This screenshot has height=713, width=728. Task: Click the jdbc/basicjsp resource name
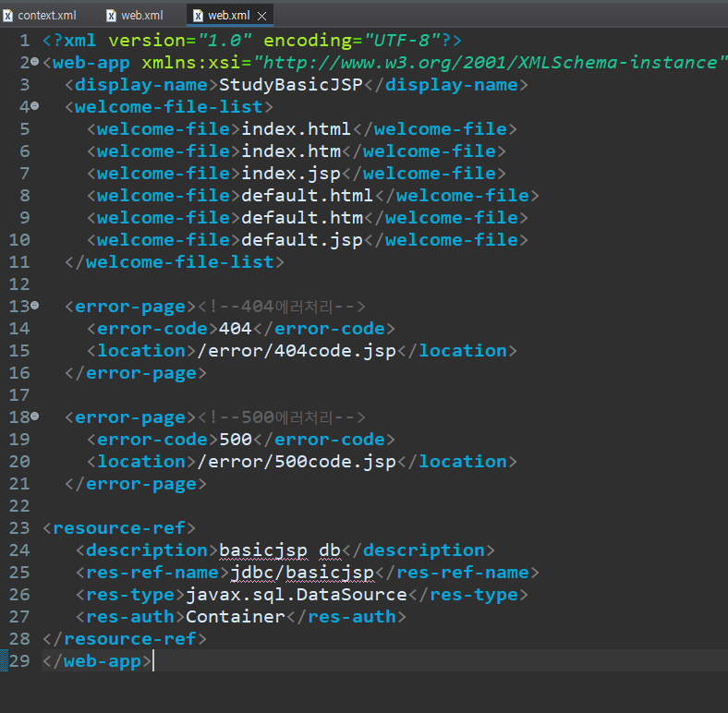(302, 573)
